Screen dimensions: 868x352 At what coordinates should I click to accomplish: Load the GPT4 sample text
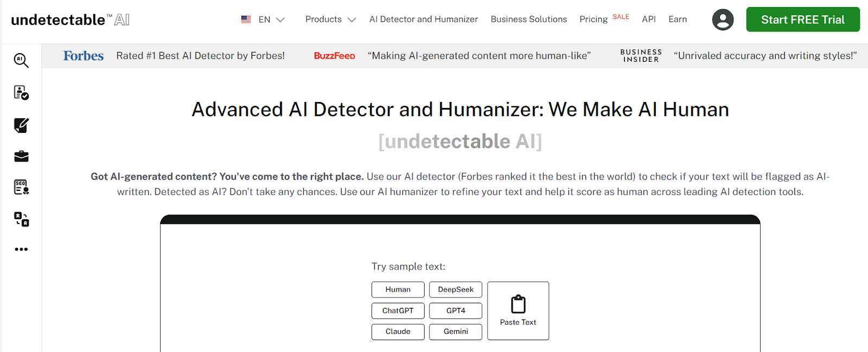coord(456,311)
